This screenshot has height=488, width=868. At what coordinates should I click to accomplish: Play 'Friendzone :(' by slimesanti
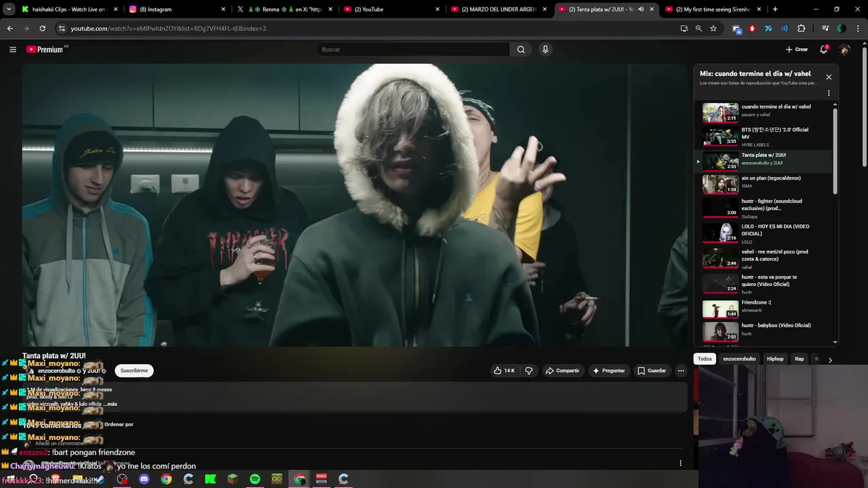pos(766,308)
